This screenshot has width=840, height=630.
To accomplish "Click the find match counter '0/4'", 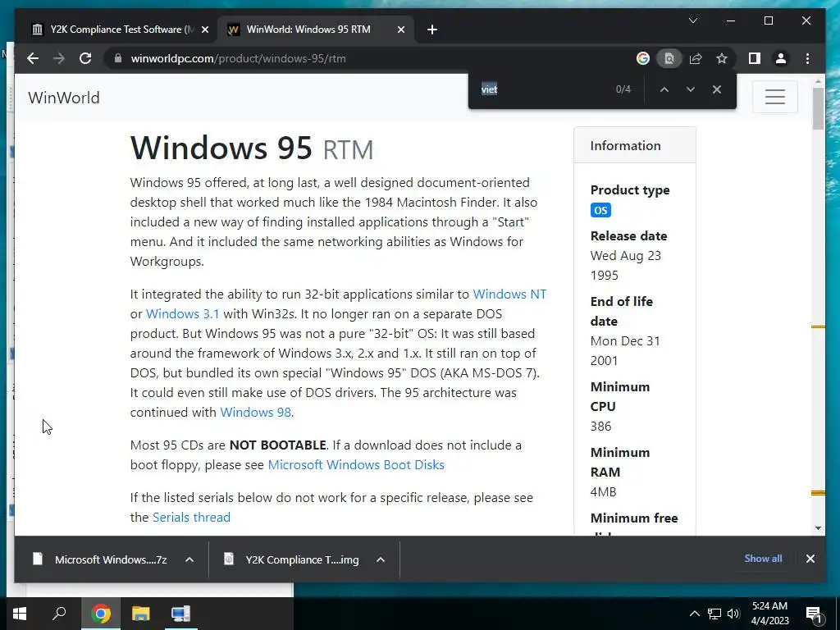I will pyautogui.click(x=623, y=89).
